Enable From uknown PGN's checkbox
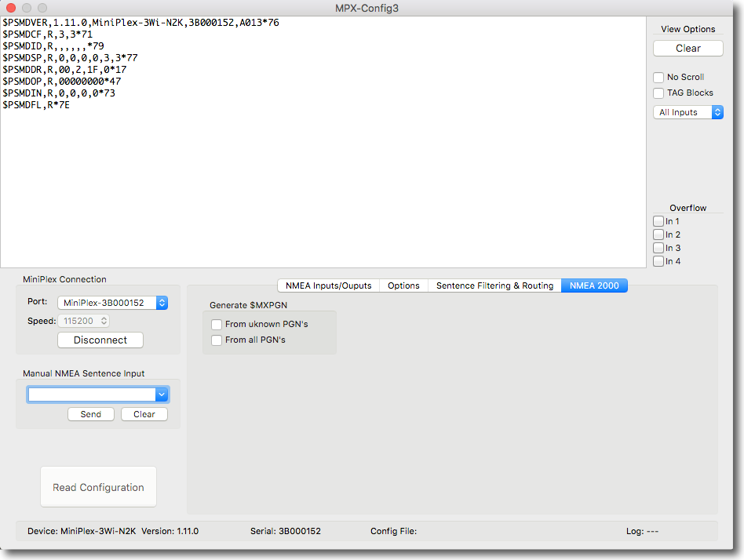744x560 pixels. (217, 325)
